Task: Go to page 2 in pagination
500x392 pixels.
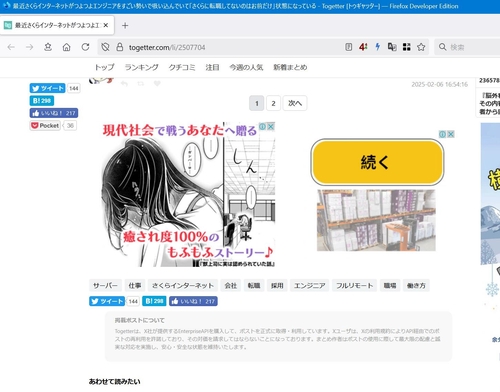Action: click(x=273, y=103)
